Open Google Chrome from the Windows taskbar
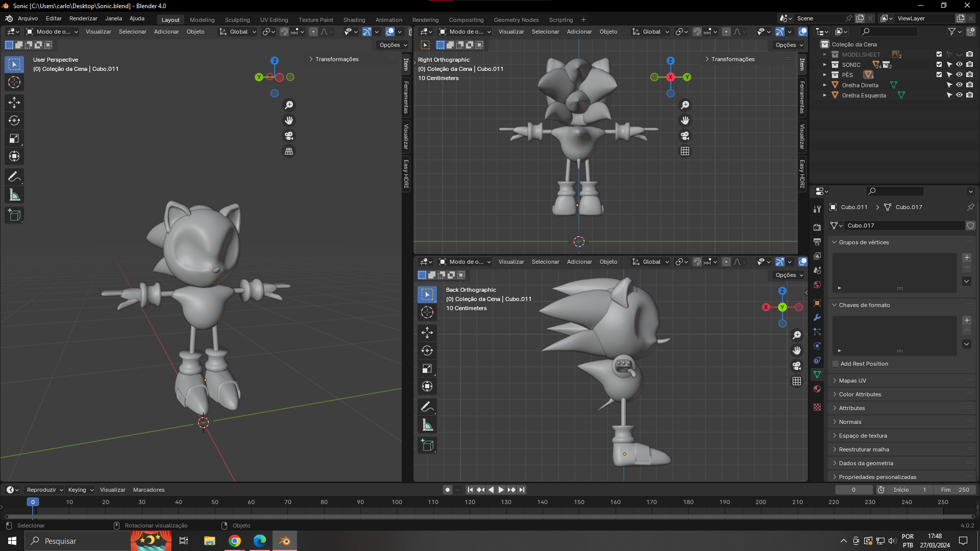The image size is (980, 551). [x=235, y=541]
